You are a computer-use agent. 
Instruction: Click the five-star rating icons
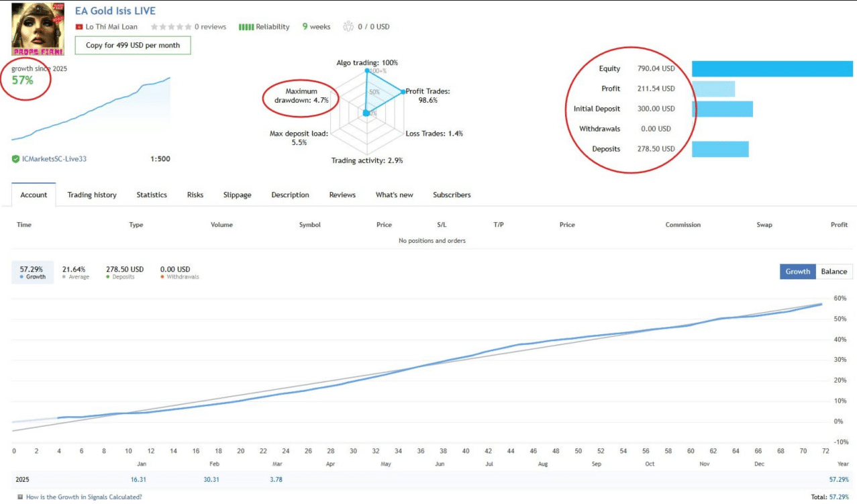[x=170, y=27]
